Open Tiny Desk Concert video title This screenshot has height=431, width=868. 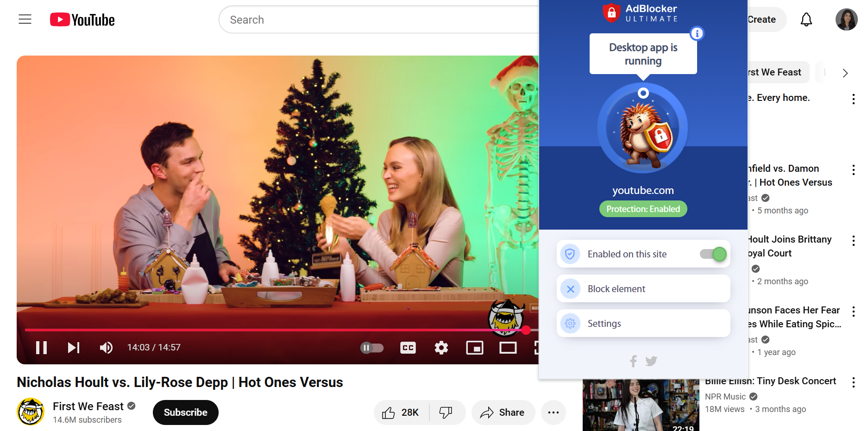770,381
